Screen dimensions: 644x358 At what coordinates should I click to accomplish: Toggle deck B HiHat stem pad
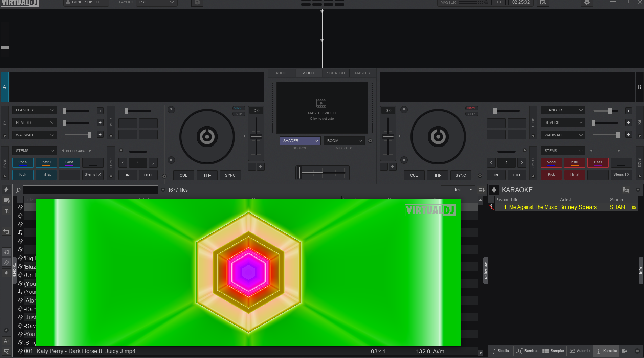[x=575, y=175]
